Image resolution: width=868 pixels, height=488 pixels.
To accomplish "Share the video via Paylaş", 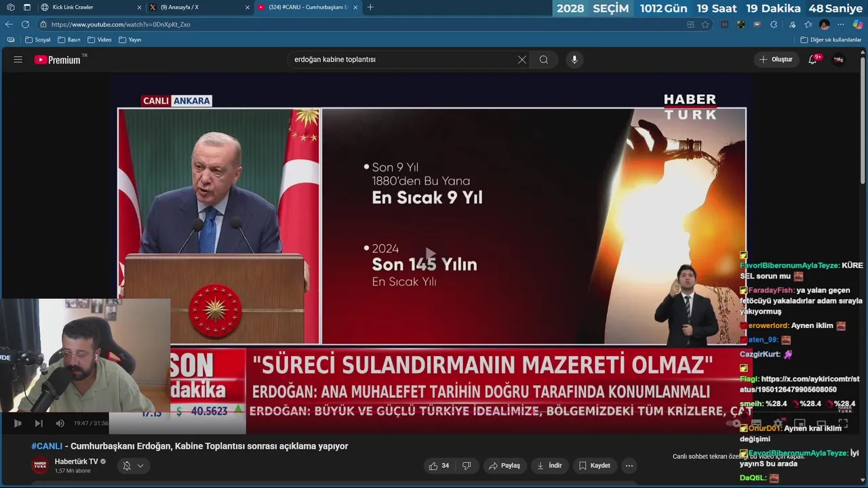I will point(505,466).
